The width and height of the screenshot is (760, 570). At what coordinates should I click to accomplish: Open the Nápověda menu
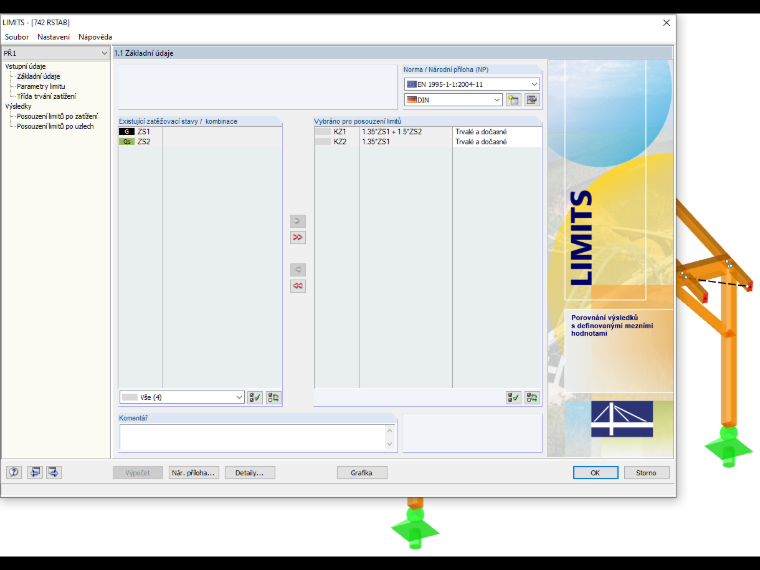[95, 37]
